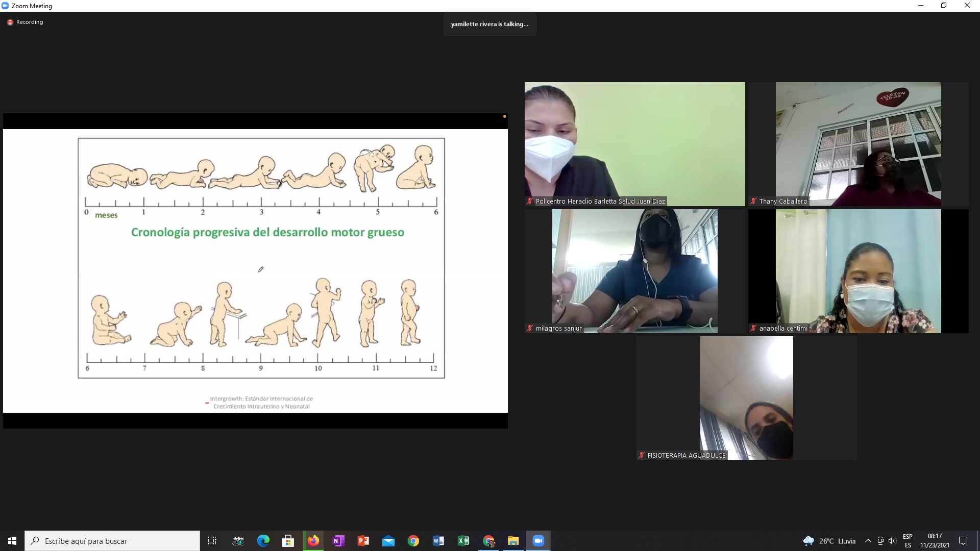
Task: Open the File Explorer taskbar icon
Action: pyautogui.click(x=513, y=541)
